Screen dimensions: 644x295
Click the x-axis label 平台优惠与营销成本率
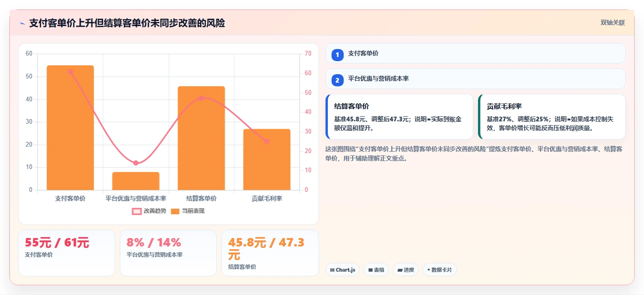coord(136,198)
